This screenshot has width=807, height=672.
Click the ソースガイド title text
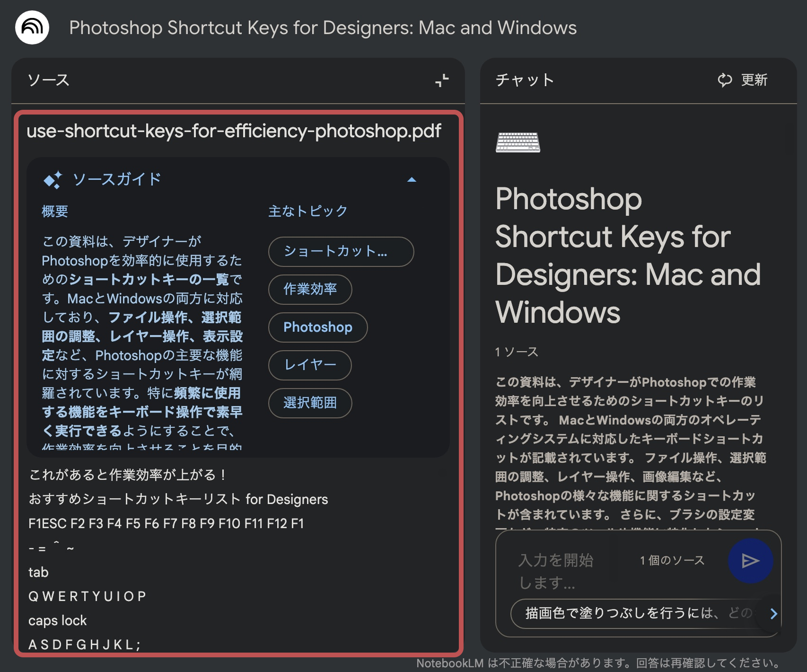pyautogui.click(x=117, y=179)
